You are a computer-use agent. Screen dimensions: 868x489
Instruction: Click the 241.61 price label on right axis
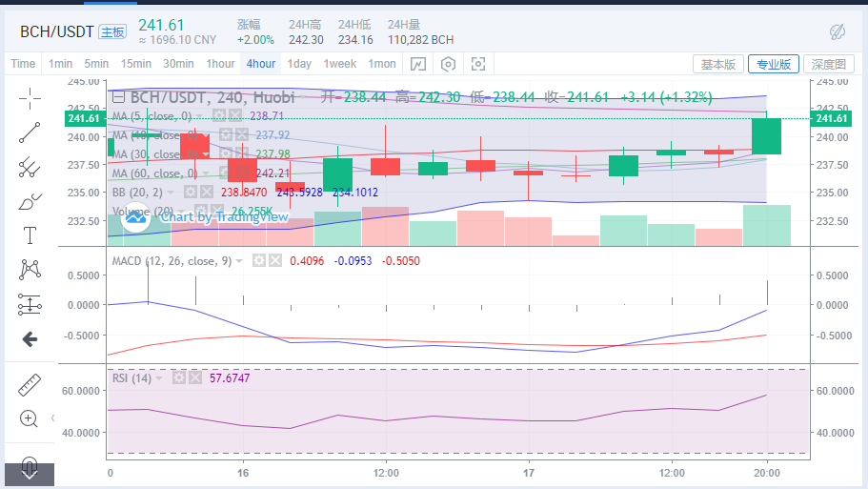point(831,118)
